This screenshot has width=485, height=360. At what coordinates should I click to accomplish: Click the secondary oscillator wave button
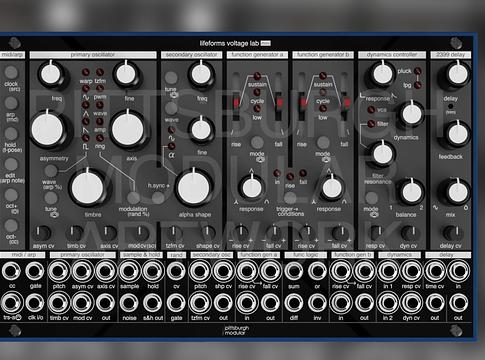[x=171, y=108]
